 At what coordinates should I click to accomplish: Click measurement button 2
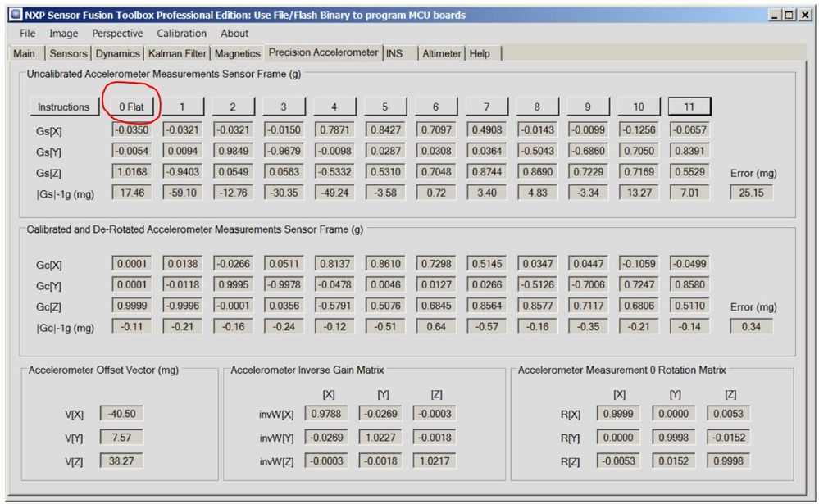pos(233,107)
